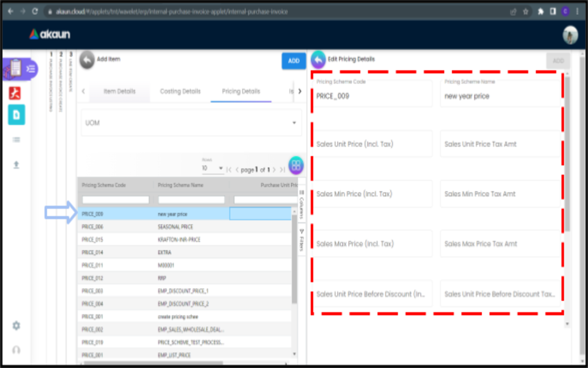Open the list lines sidebar icon
588x368 pixels.
coord(16,140)
